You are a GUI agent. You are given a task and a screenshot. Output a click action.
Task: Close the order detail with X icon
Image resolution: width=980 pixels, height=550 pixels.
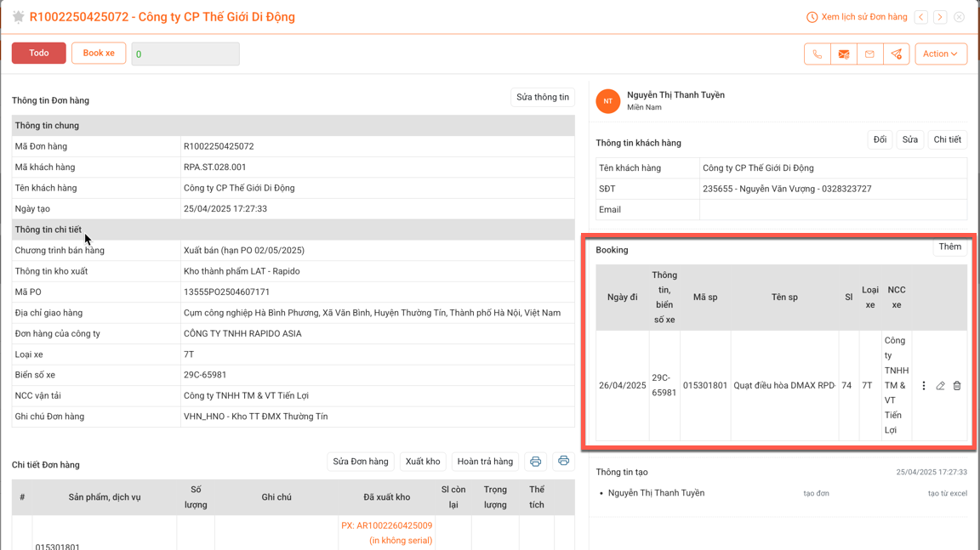960,17
